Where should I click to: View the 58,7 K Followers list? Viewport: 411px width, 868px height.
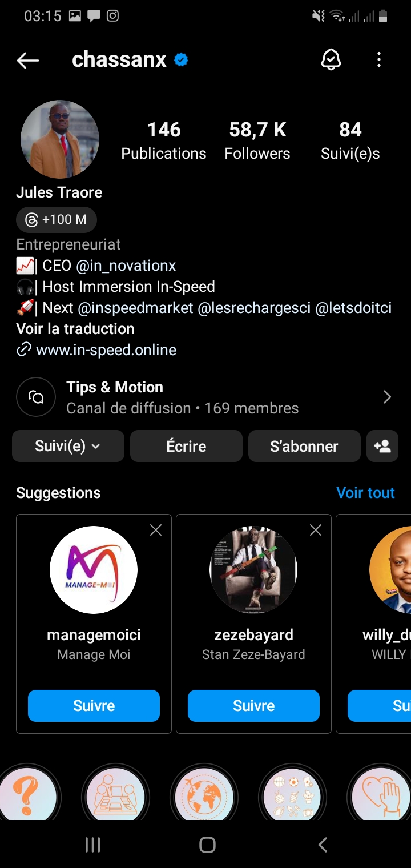(x=257, y=140)
